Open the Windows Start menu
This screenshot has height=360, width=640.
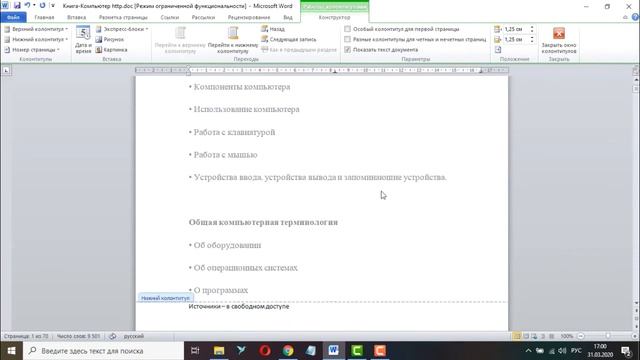coord(11,351)
